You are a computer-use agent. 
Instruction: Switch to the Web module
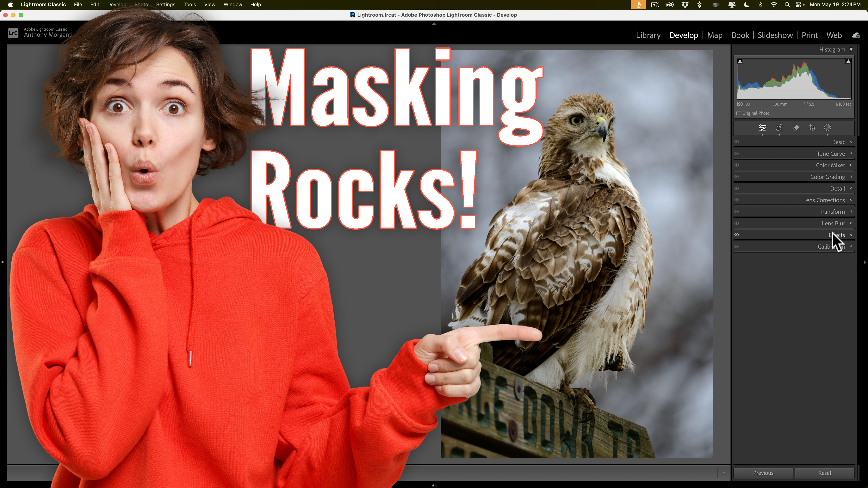point(834,35)
